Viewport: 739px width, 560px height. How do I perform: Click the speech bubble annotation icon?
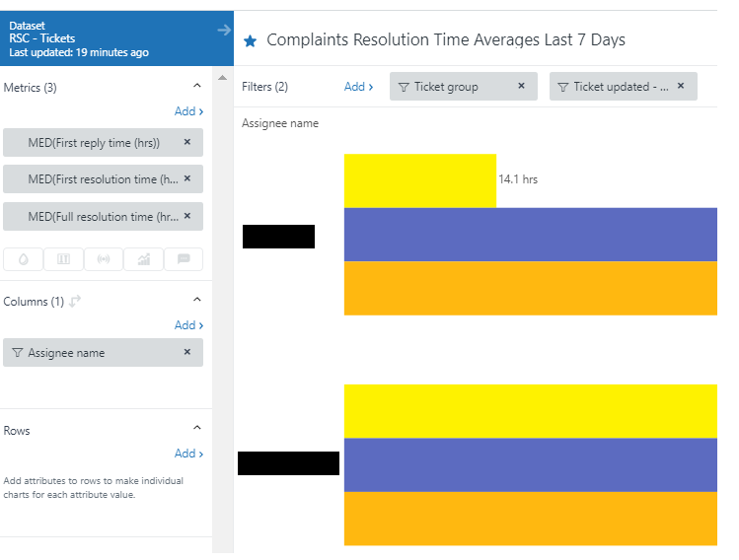pyautogui.click(x=184, y=259)
